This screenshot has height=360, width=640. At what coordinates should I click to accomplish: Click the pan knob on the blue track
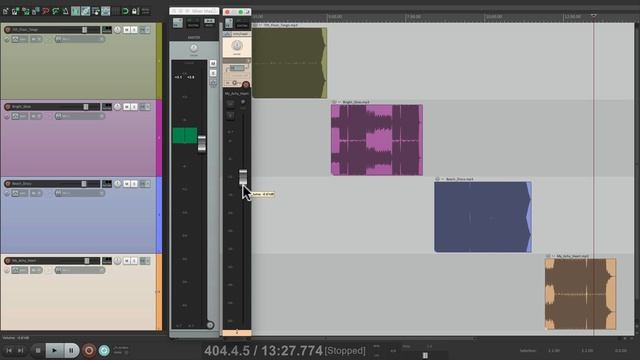pos(118,184)
